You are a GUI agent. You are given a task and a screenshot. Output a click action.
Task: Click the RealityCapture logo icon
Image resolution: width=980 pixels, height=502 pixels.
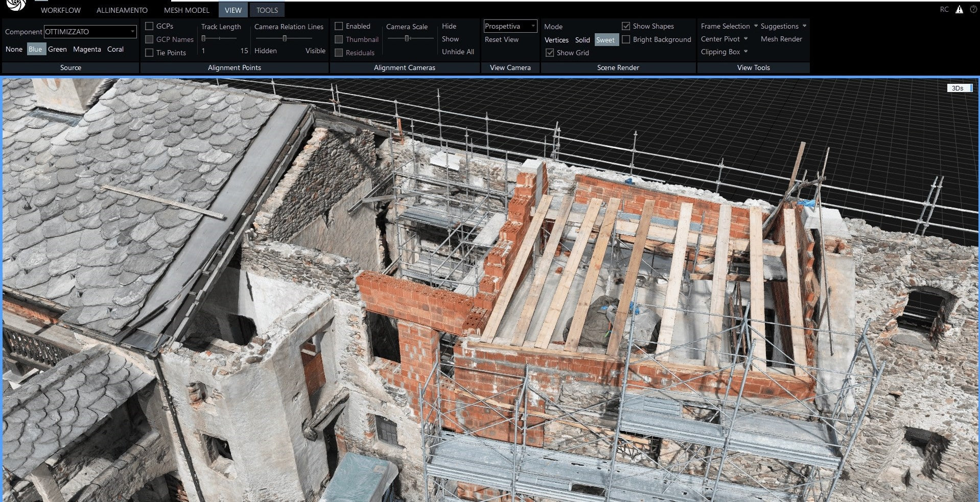[15, 5]
